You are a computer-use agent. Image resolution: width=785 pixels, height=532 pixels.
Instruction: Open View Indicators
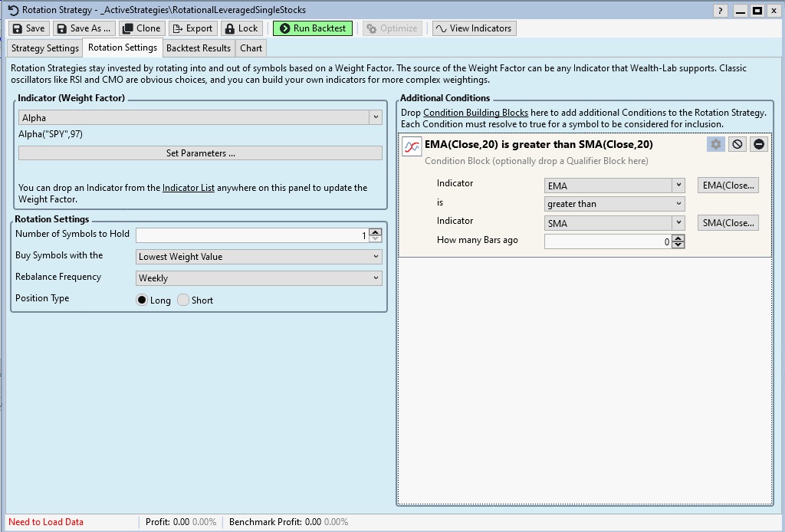tap(474, 28)
